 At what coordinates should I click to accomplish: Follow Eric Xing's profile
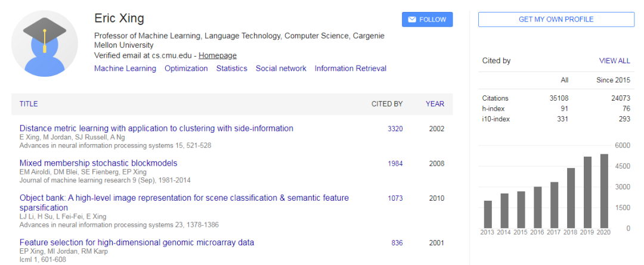click(x=427, y=20)
